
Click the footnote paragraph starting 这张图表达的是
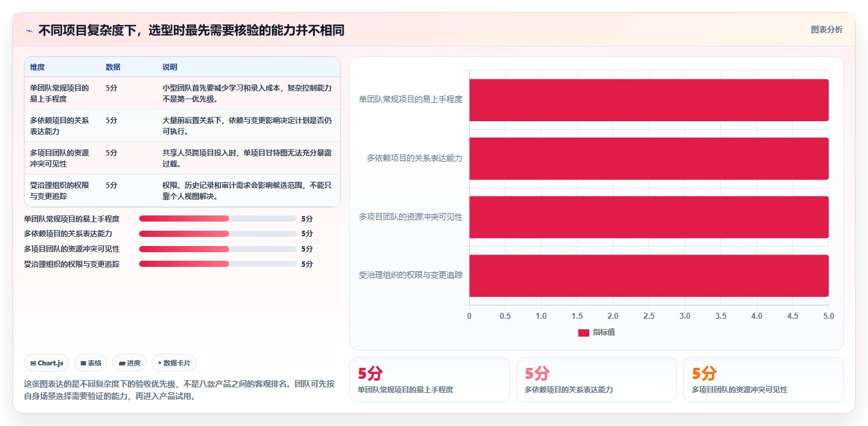point(179,390)
